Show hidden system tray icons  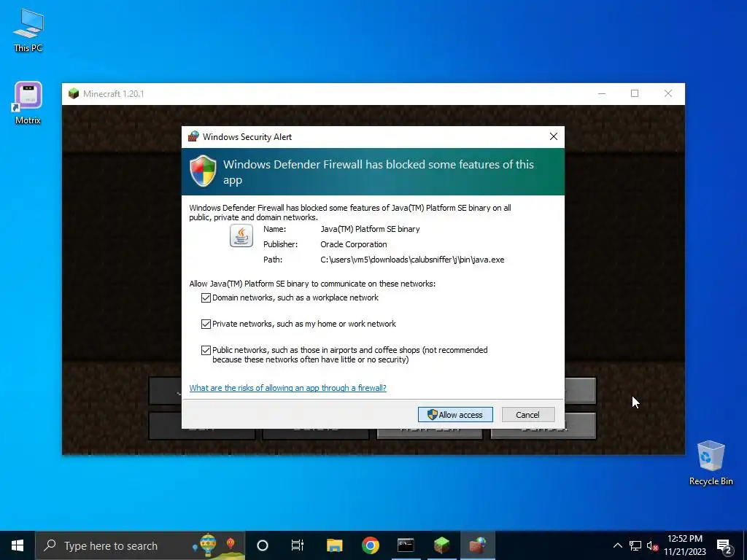(617, 545)
